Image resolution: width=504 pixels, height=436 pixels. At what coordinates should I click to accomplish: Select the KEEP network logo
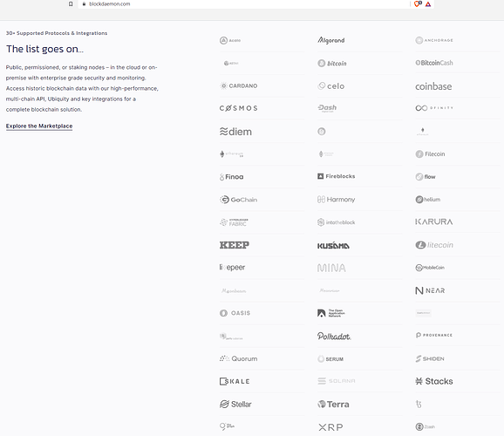(x=235, y=245)
